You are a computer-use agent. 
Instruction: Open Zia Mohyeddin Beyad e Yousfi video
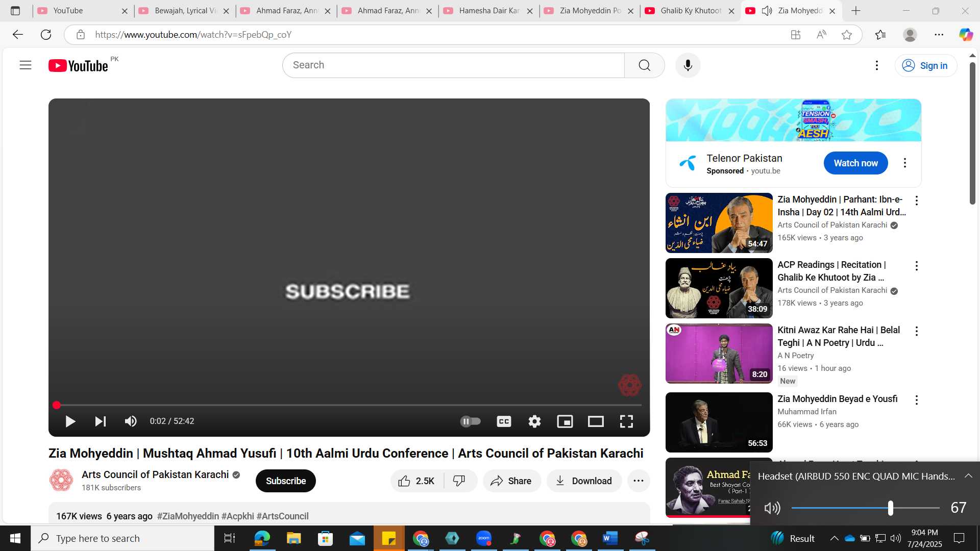[x=719, y=422]
